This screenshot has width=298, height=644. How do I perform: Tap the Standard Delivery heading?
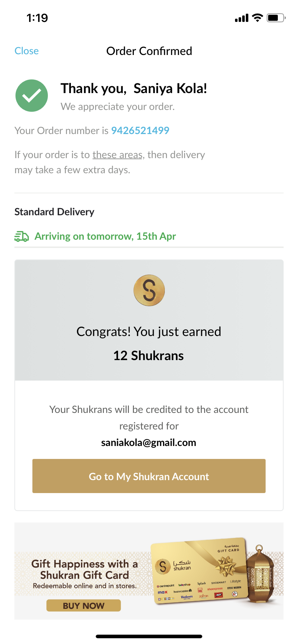(54, 212)
